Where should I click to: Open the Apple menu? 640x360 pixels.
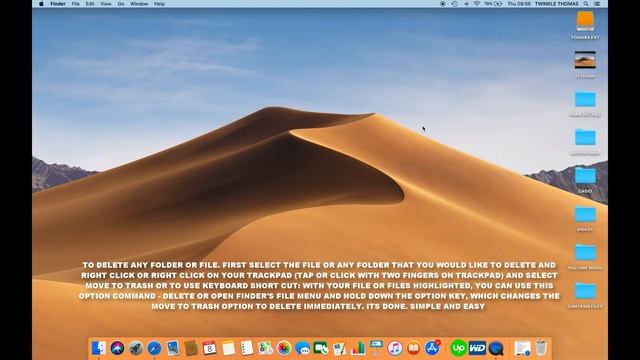click(x=41, y=4)
